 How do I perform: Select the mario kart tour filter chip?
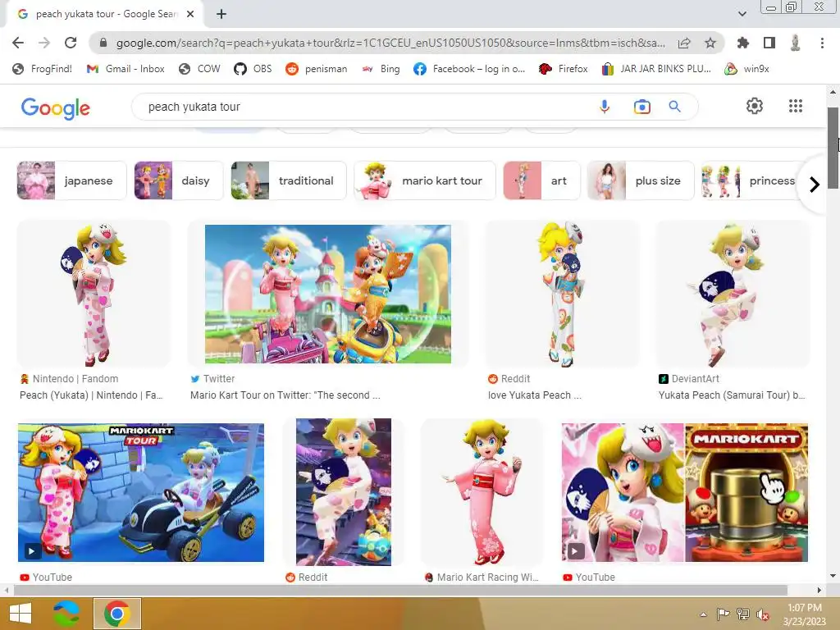[x=425, y=180]
